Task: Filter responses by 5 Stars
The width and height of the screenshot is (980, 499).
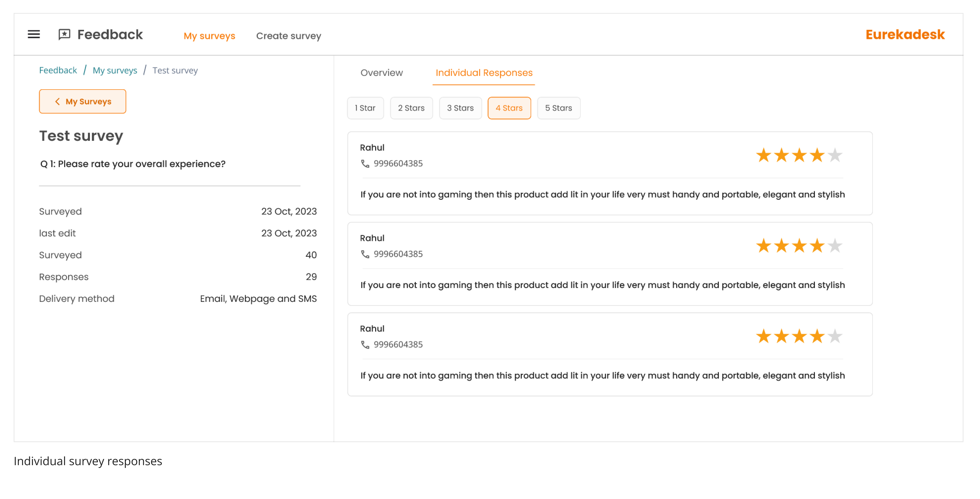Action: 559,108
